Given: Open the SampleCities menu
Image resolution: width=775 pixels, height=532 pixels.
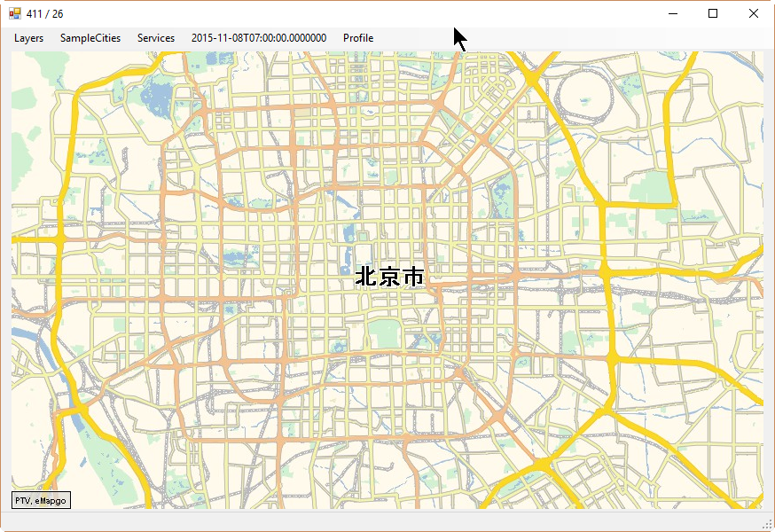Looking at the screenshot, I should pos(90,38).
